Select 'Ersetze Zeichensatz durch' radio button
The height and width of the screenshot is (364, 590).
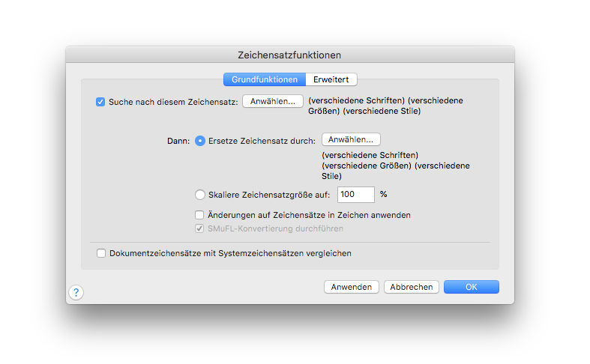pyautogui.click(x=200, y=141)
